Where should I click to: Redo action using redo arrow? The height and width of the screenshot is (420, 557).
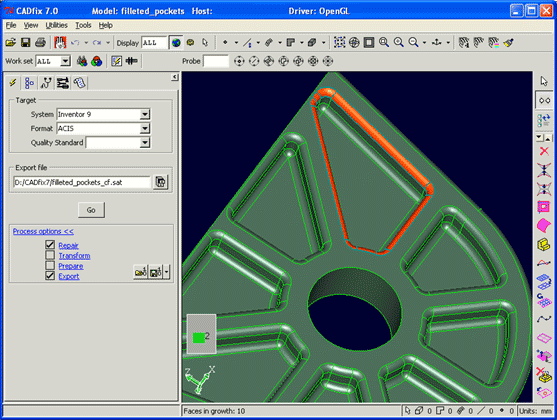tap(96, 43)
